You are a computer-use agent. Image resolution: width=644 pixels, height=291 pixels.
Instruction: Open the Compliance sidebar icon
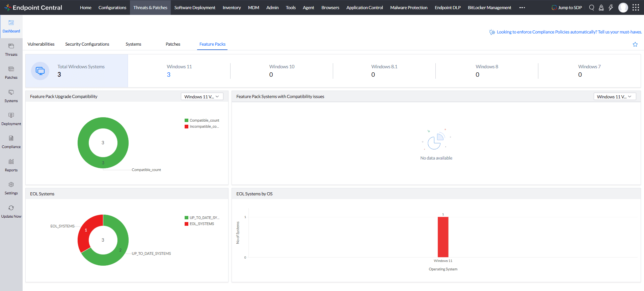click(11, 138)
